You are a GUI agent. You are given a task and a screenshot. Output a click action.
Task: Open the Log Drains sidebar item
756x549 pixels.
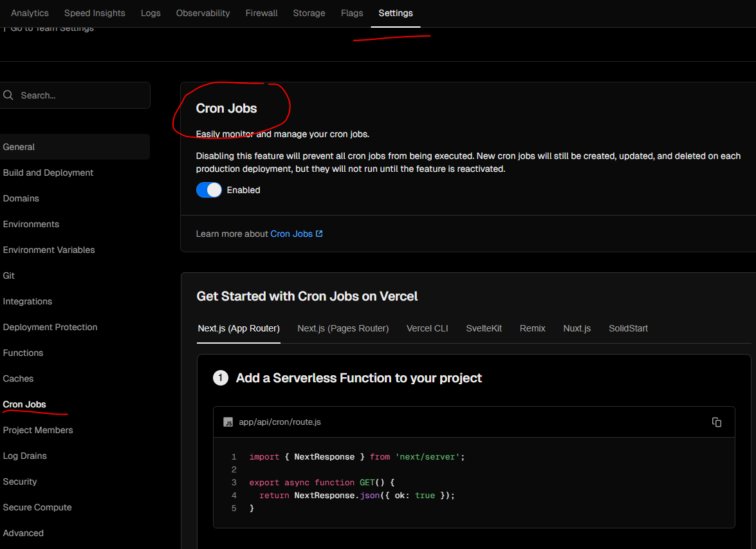[25, 456]
